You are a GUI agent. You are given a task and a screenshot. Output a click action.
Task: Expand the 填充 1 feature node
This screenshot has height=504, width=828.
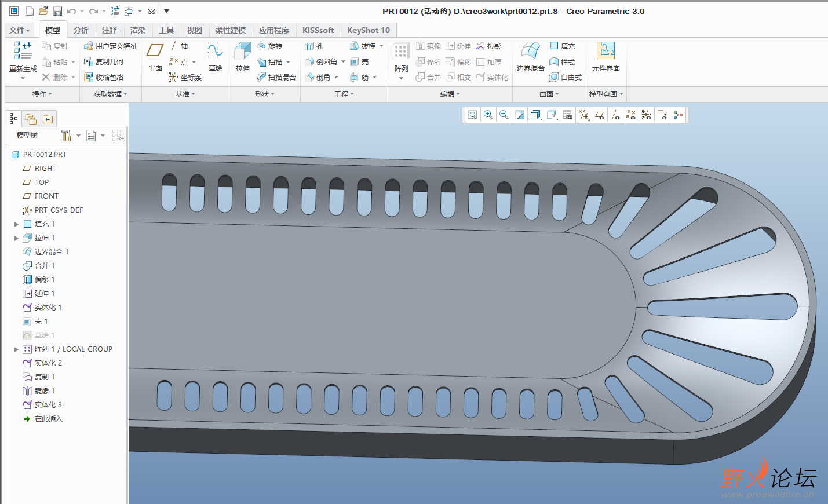point(16,224)
